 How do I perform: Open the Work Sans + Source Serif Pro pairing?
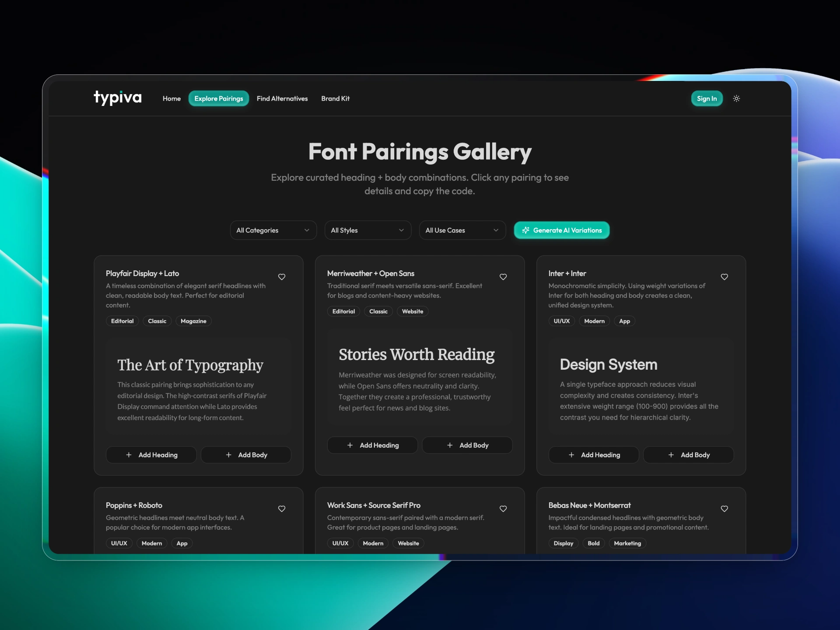pos(374,505)
